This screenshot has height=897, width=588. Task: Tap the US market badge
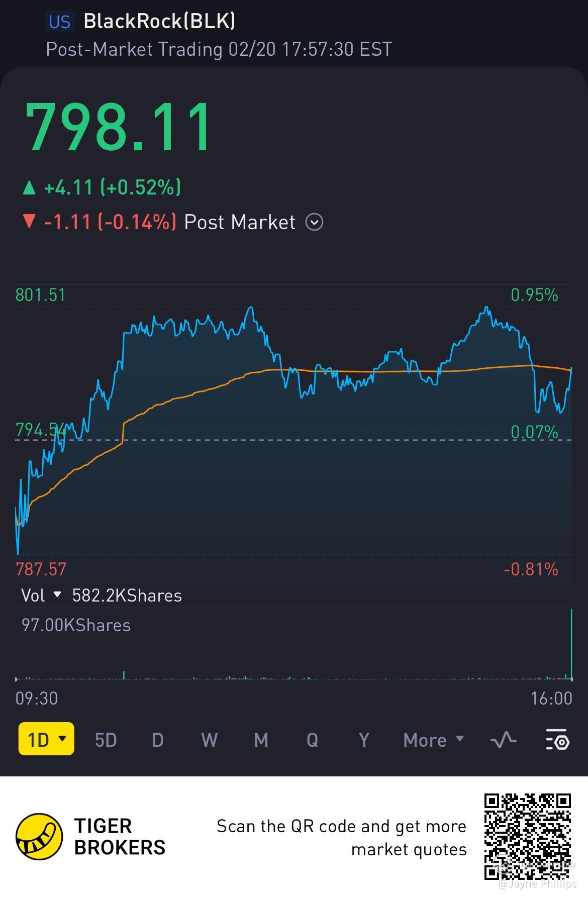(x=60, y=22)
